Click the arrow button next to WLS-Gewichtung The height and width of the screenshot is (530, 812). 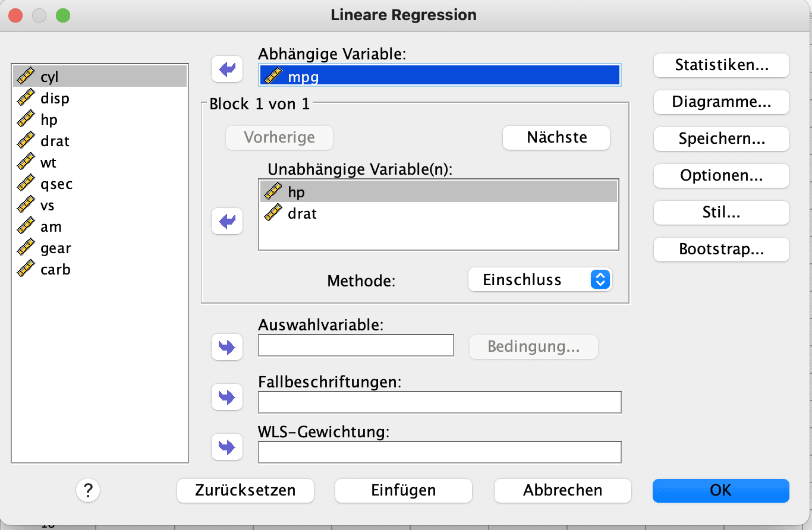[227, 447]
